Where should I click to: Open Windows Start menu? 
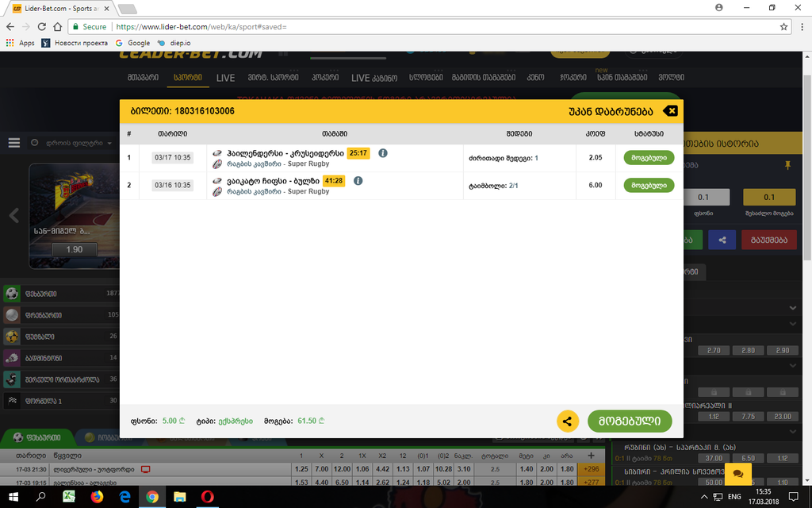(13, 497)
